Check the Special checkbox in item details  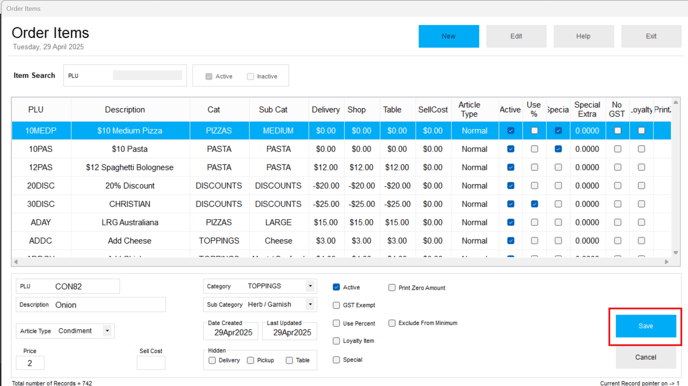336,359
